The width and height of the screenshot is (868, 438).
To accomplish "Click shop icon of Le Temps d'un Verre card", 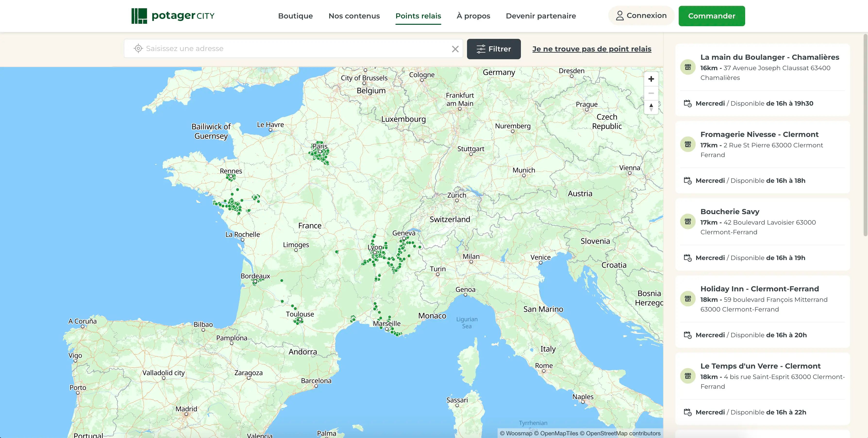I will click(688, 376).
